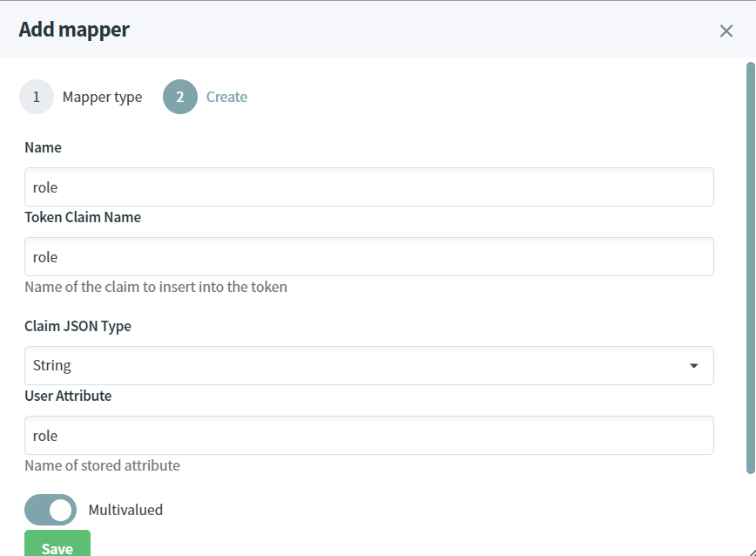Go back to the Mapper type step
The height and width of the screenshot is (556, 756).
coord(102,97)
